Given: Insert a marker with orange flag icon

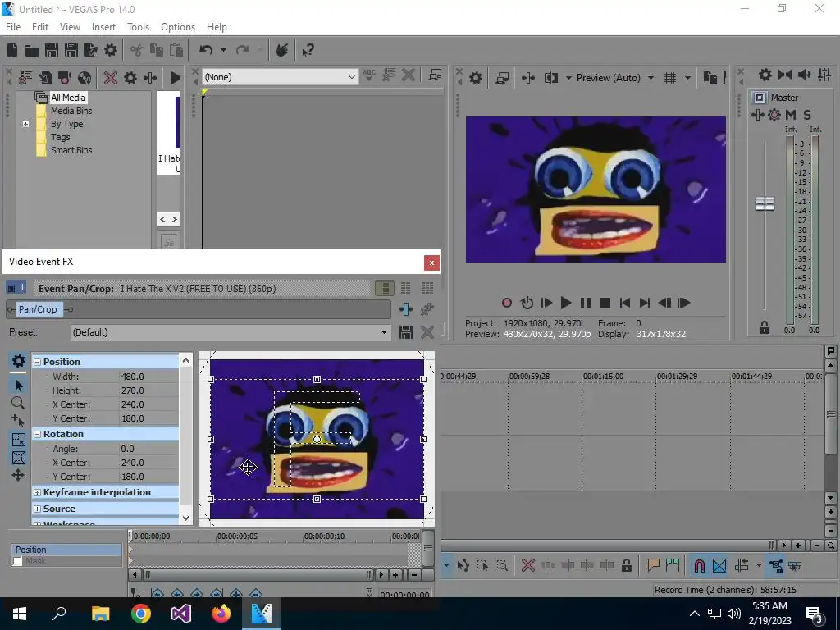Looking at the screenshot, I should coord(653,565).
